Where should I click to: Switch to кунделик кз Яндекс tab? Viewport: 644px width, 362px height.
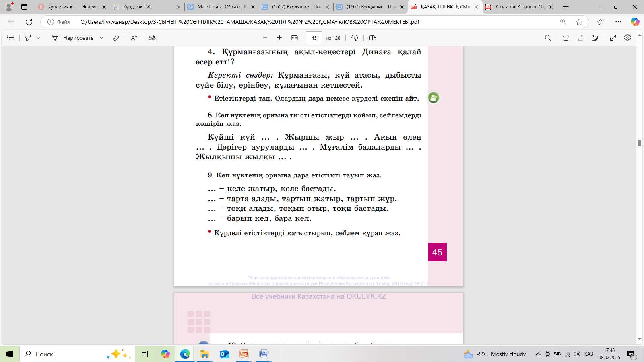(x=72, y=7)
